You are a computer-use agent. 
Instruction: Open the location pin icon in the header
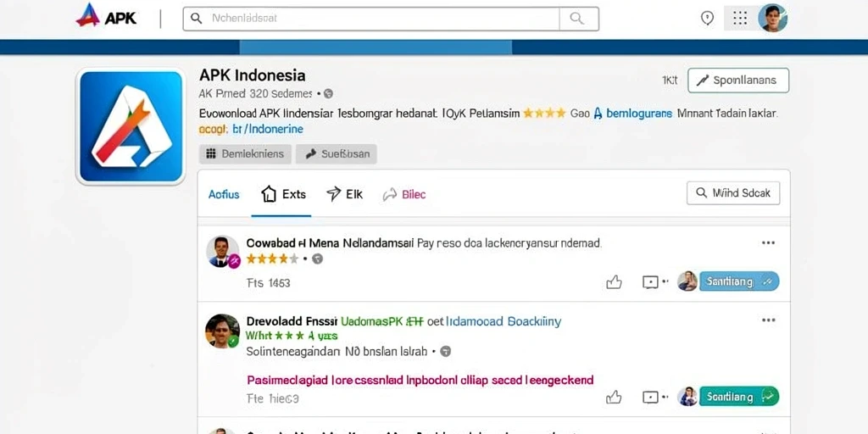(707, 19)
